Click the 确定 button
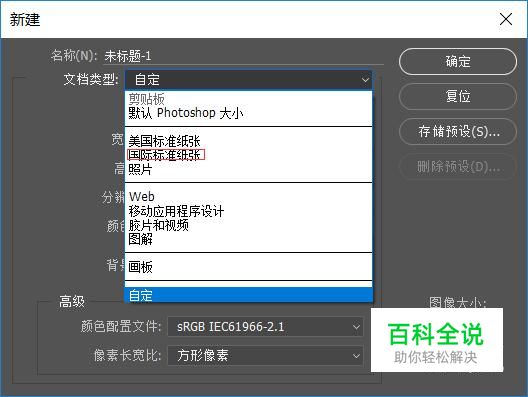The height and width of the screenshot is (397, 528). [458, 62]
